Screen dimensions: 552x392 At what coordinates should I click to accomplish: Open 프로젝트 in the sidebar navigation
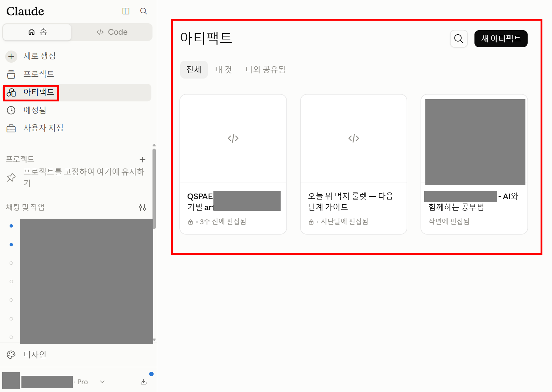pos(77,74)
